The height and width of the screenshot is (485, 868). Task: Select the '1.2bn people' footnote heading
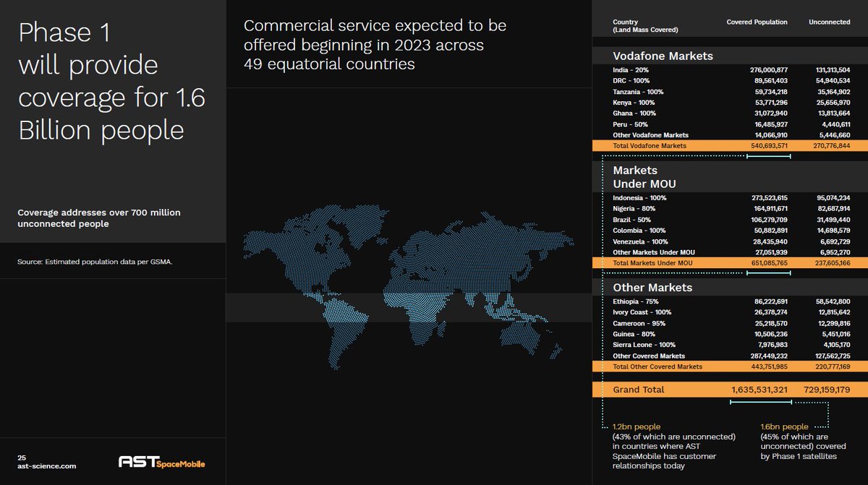pyautogui.click(x=637, y=426)
